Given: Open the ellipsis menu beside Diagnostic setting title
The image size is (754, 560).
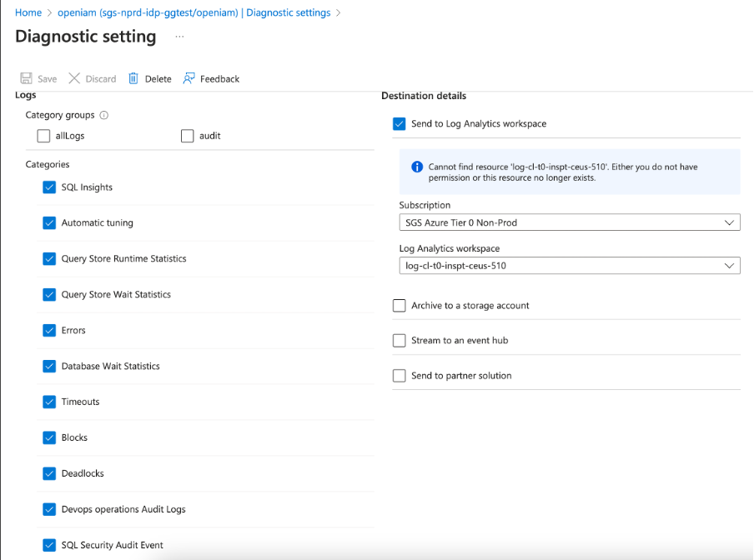Looking at the screenshot, I should 179,37.
